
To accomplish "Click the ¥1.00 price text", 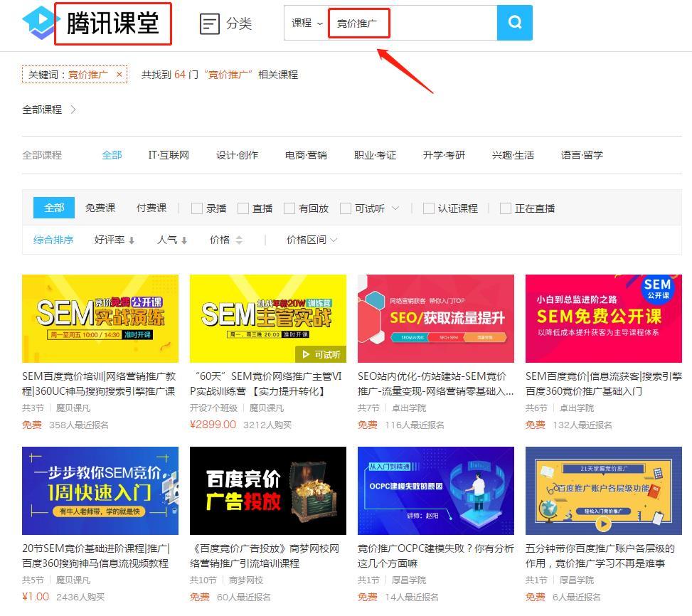I will pyautogui.click(x=36, y=597).
